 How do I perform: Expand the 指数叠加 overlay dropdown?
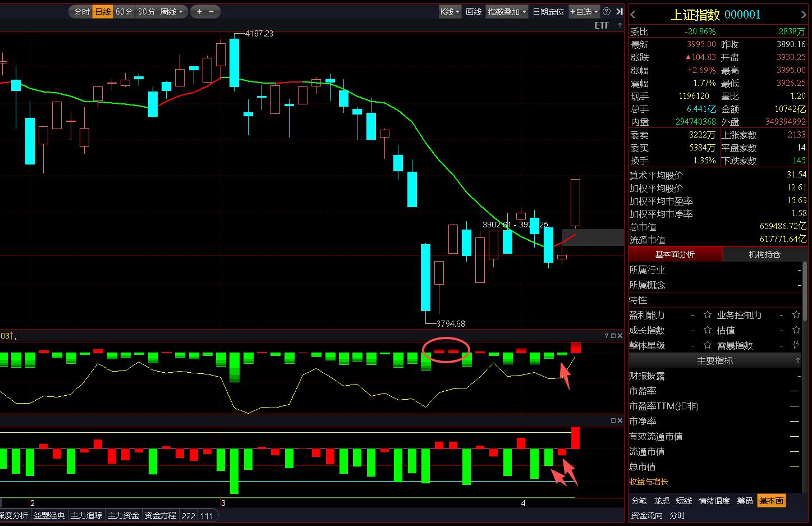507,11
